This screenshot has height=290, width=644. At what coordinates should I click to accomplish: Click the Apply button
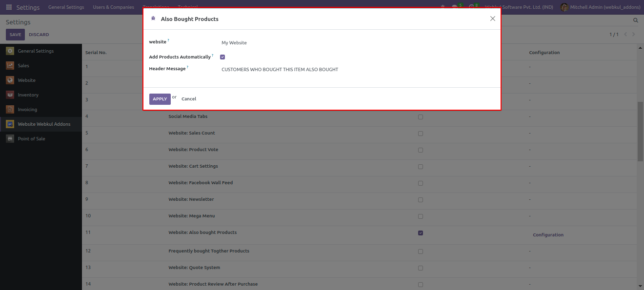(x=160, y=99)
